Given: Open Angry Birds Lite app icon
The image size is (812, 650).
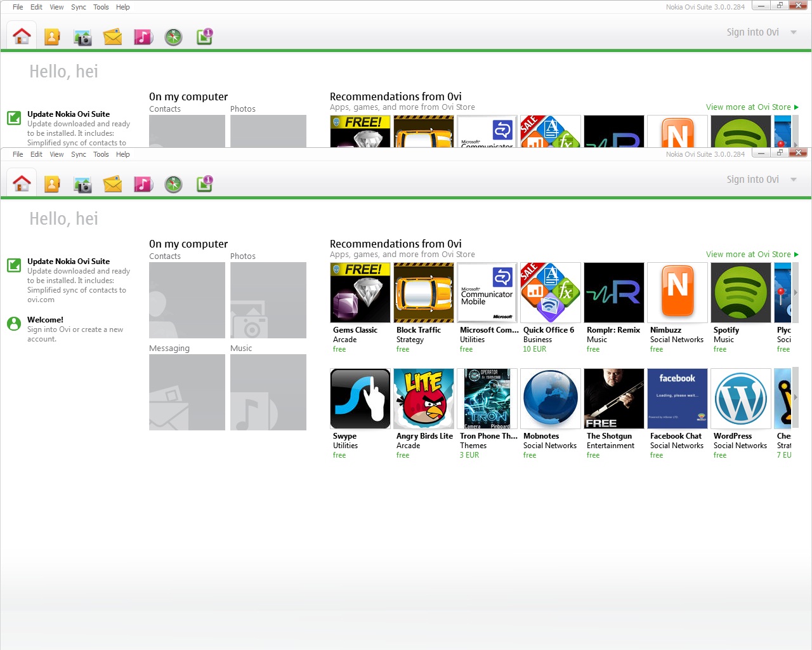Looking at the screenshot, I should click(x=424, y=399).
